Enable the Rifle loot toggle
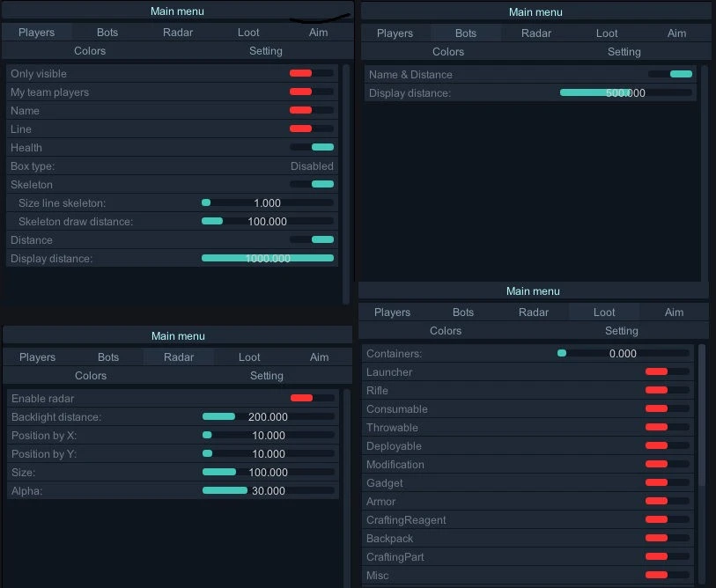The height and width of the screenshot is (588, 716). pyautogui.click(x=667, y=390)
